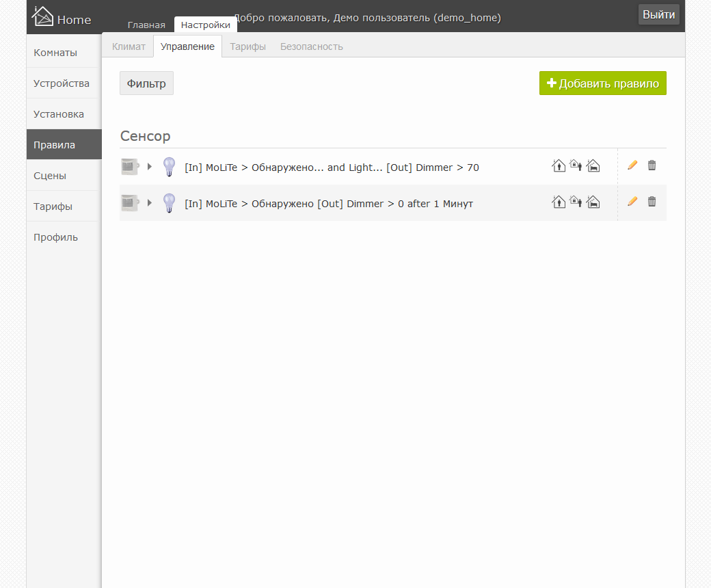Open the Главная top tab
This screenshot has width=711, height=588.
146,25
